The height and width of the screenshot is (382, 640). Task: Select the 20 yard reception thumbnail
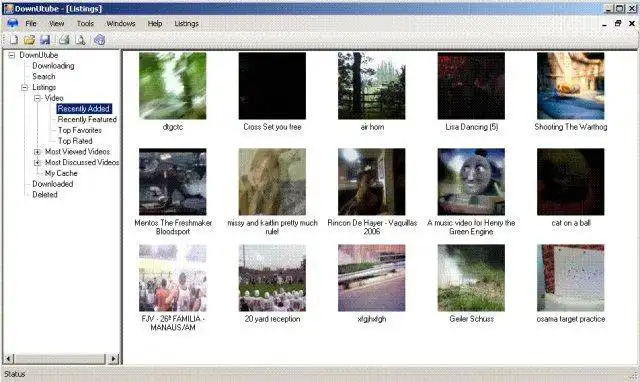click(x=272, y=278)
